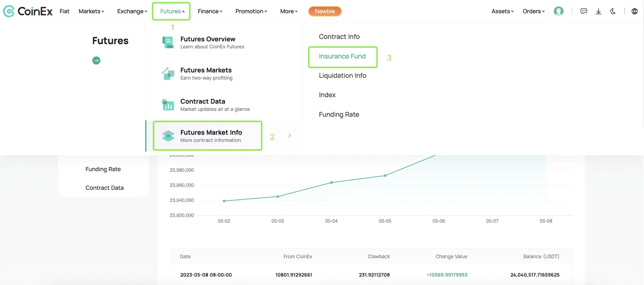The image size is (644, 285).
Task: Click the Newbie button
Action: click(x=325, y=11)
